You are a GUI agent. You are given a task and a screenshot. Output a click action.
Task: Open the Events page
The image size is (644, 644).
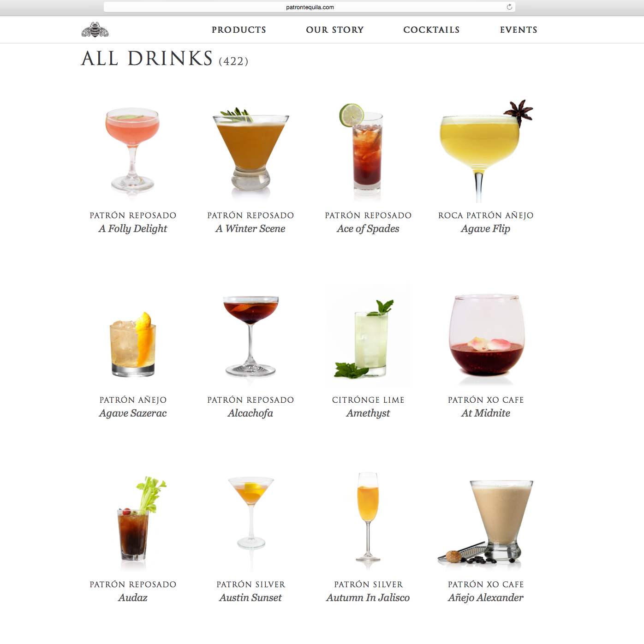coord(519,30)
